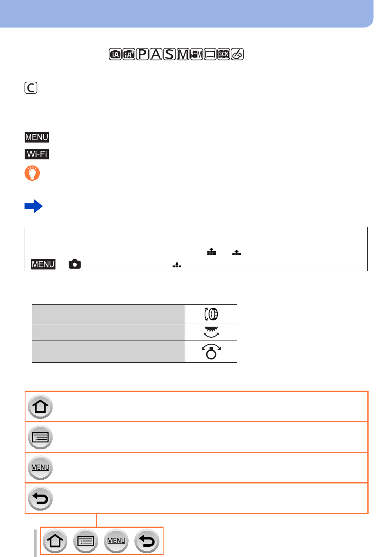The height and width of the screenshot is (557, 392).
Task: Choose the Program AE (P) mode icon
Action: [x=142, y=54]
